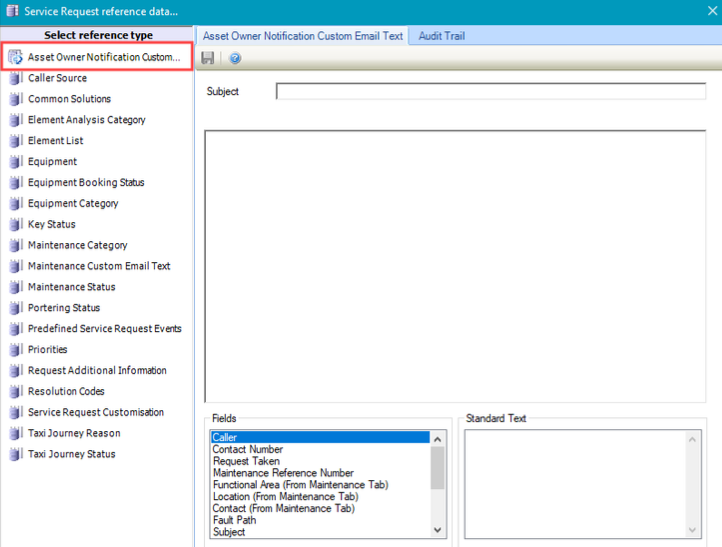
Task: Click the Taxi Journey Status icon
Action: pyautogui.click(x=15, y=455)
